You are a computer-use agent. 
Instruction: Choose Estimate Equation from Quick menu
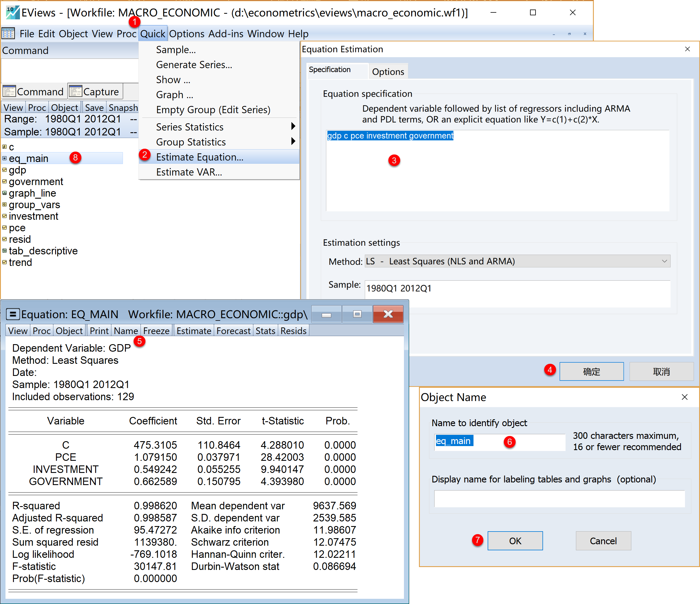(x=199, y=157)
